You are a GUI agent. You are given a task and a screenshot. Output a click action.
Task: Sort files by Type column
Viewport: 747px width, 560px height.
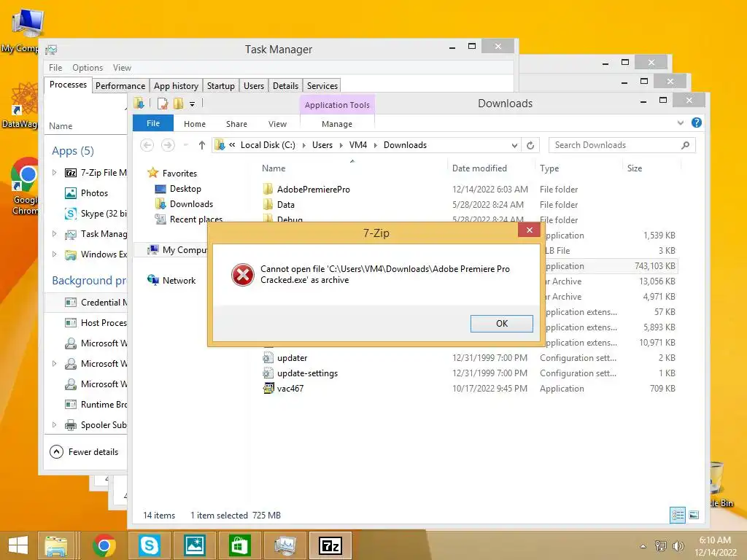tap(549, 168)
